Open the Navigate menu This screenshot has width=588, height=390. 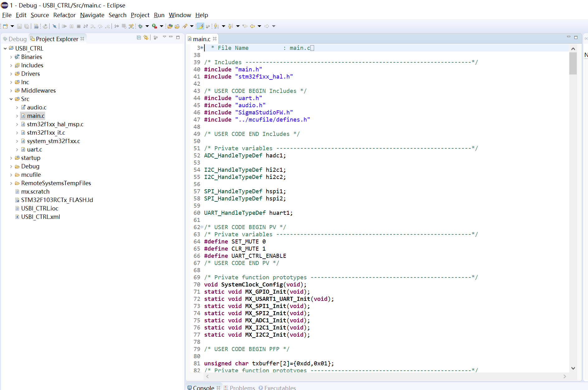[92, 15]
